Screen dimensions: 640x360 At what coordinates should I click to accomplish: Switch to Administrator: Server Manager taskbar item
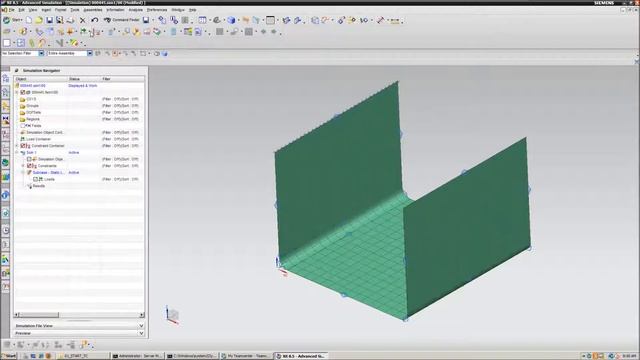point(138,356)
